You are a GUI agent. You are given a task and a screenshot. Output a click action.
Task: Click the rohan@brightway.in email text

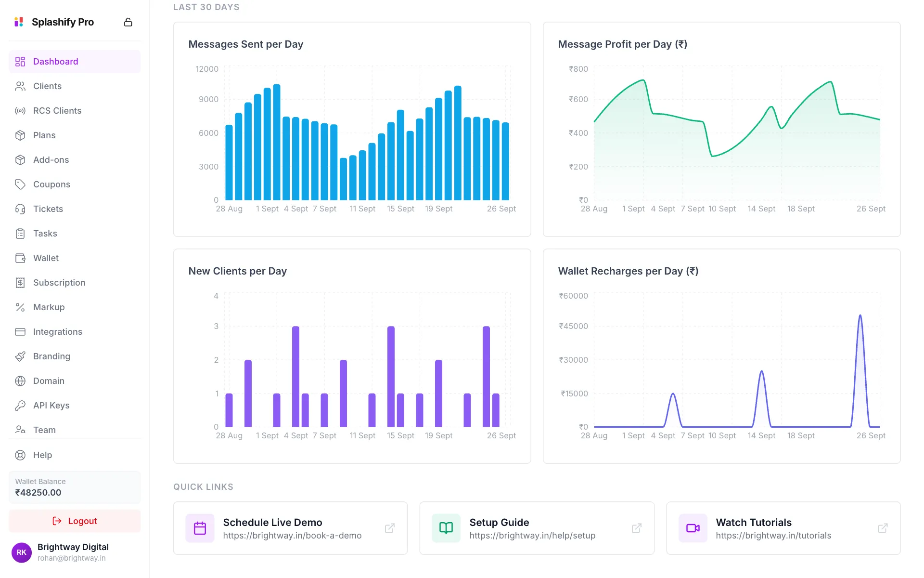coord(72,558)
